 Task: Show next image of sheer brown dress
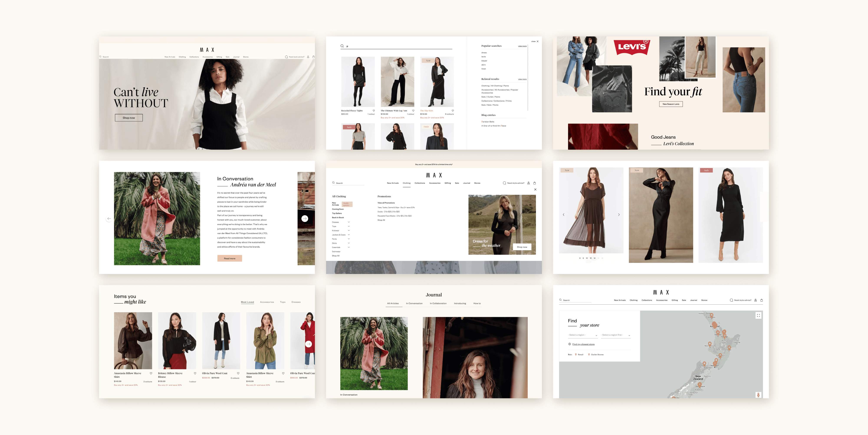click(619, 215)
